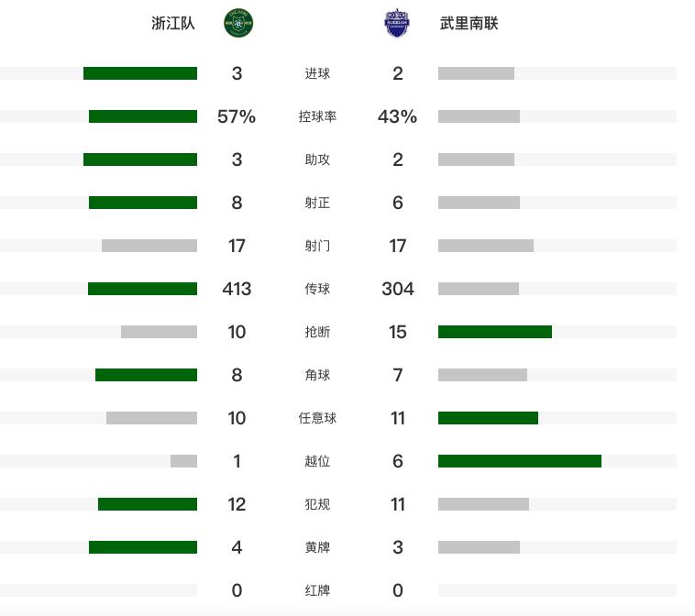The height and width of the screenshot is (616, 695).
Task: Click the 43% possession value
Action: (398, 116)
